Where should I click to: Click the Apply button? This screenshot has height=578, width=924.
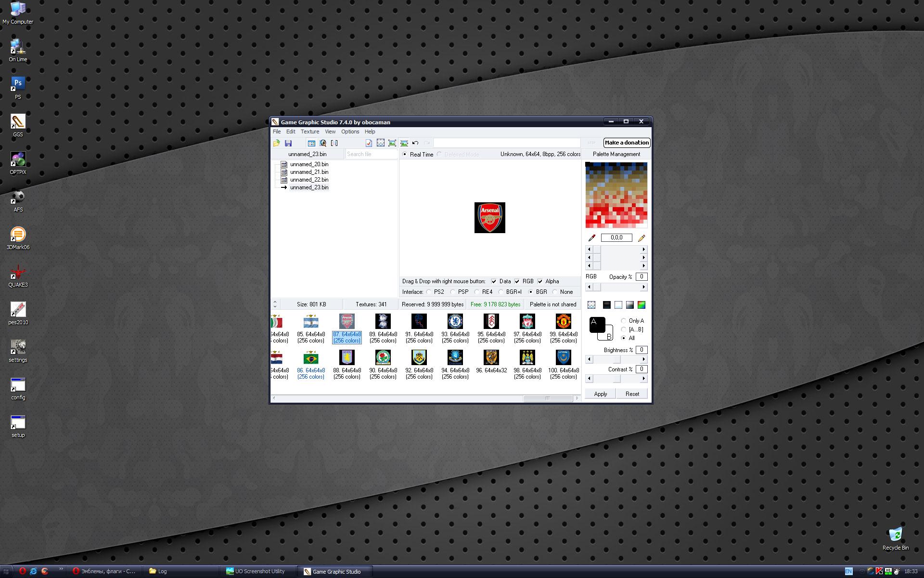(x=600, y=394)
